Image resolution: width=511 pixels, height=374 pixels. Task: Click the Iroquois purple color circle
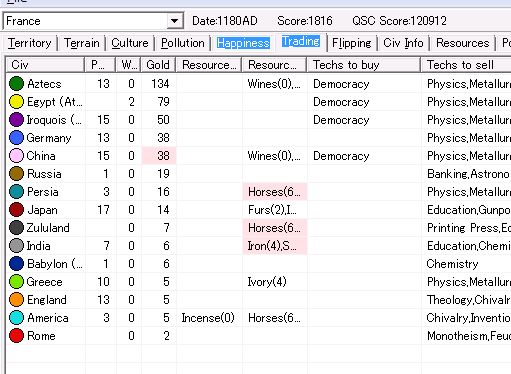[x=16, y=120]
